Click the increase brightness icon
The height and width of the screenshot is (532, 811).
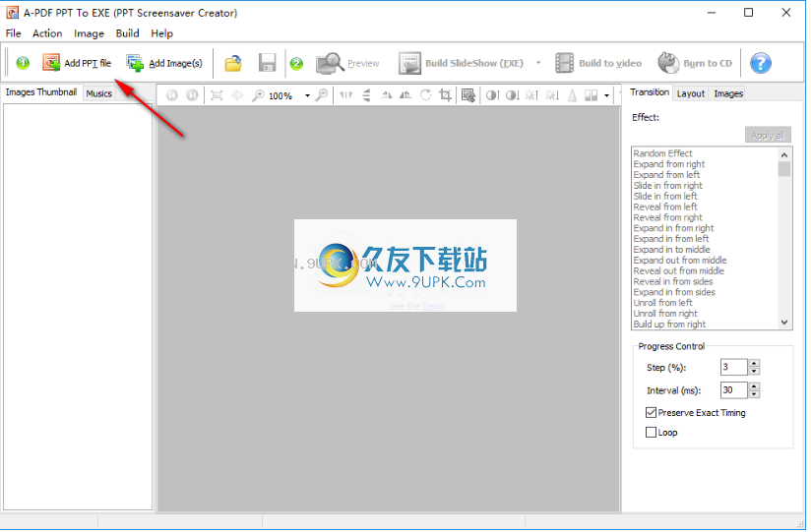coord(531,95)
